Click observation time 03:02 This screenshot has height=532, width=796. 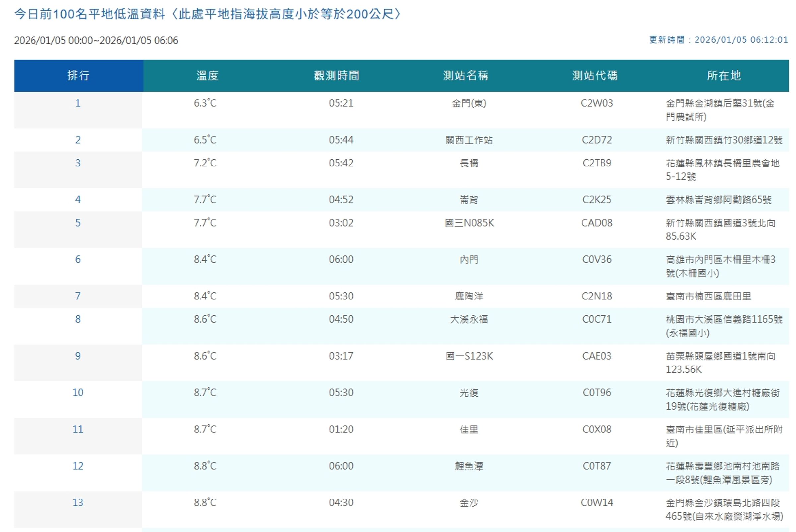pos(341,223)
